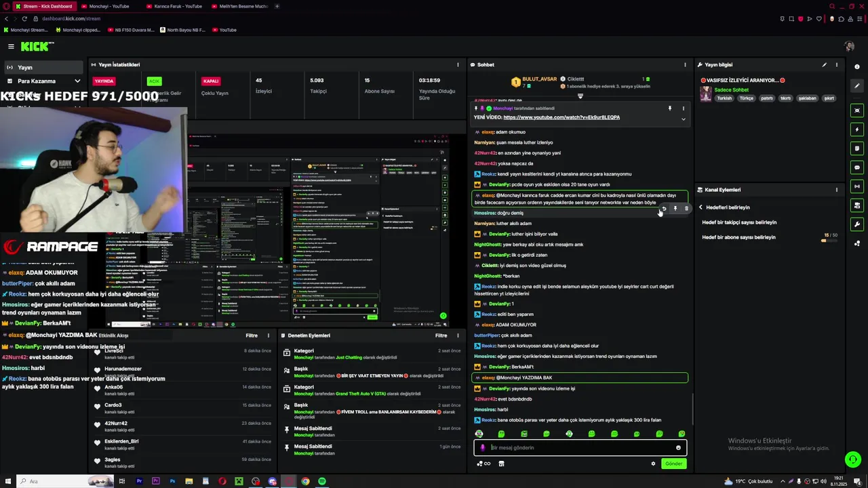
Task: Click the Sadece Sohbet category link
Action: [731, 89]
